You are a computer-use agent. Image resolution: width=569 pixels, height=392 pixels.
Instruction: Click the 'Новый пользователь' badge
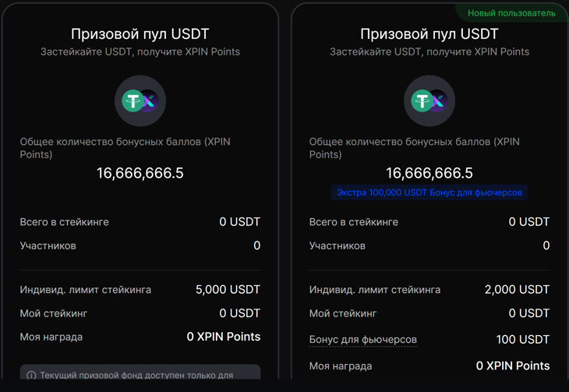point(511,13)
